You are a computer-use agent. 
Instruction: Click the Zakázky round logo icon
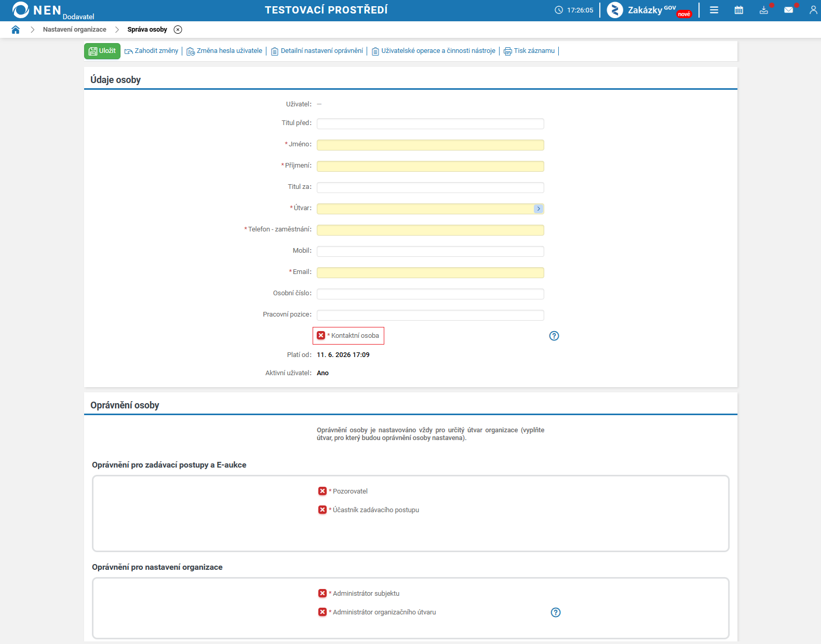tap(615, 10)
